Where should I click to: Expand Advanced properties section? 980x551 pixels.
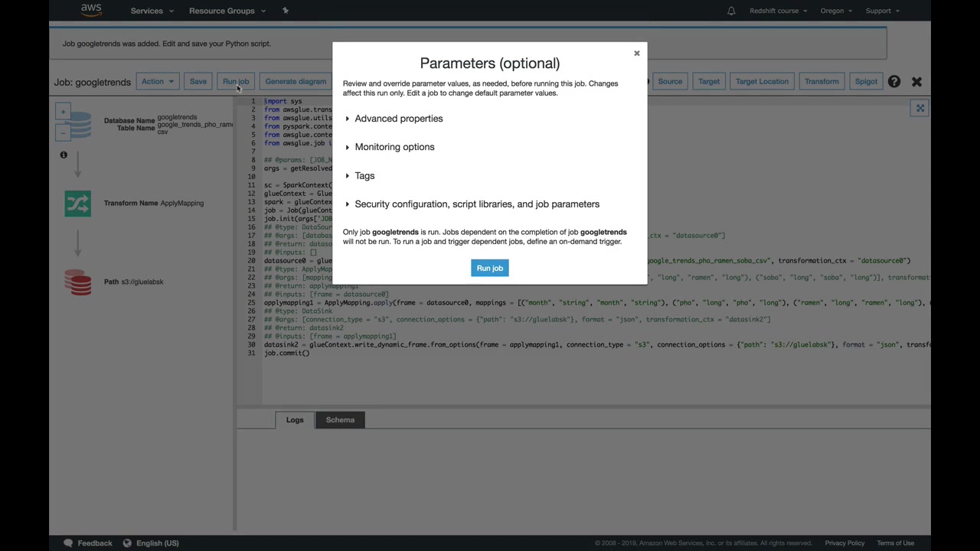394,119
